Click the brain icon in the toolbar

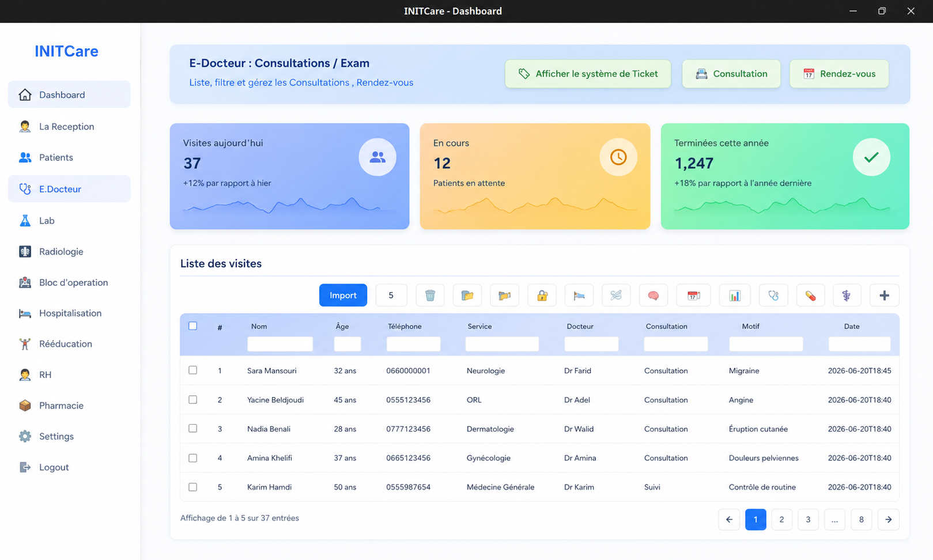[x=653, y=296]
